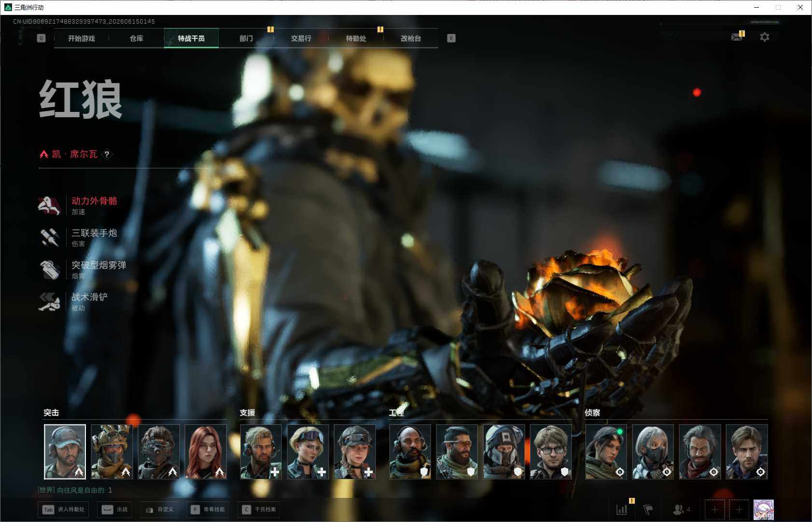
Task: Go to the 交易行 tab
Action: coord(301,38)
